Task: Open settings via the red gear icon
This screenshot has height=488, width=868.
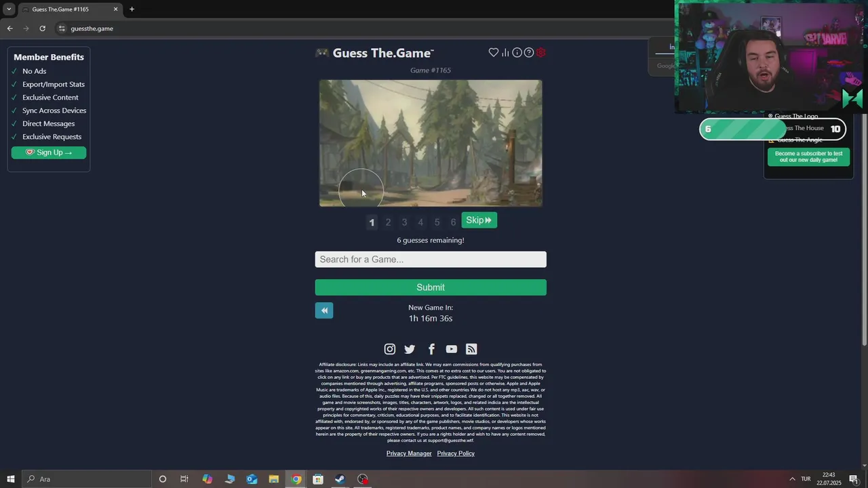Action: (x=541, y=52)
